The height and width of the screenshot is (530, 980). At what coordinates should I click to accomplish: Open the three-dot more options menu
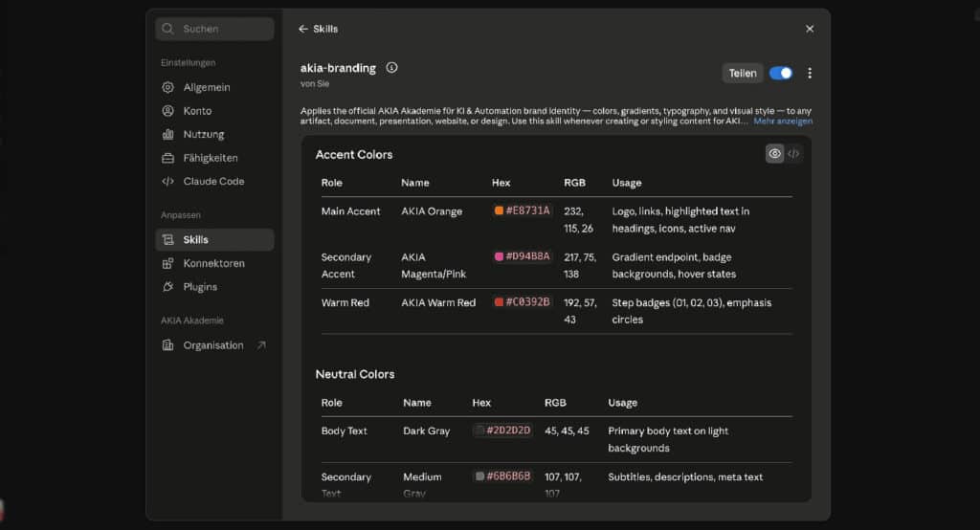810,73
